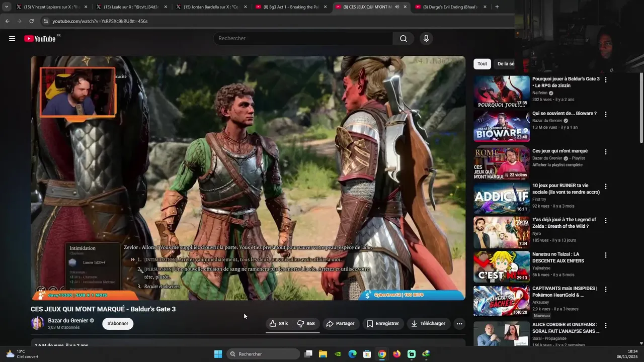This screenshot has height=362, width=644.
Task: Open options menu for Nanatsu no Taizai
Action: (x=606, y=255)
